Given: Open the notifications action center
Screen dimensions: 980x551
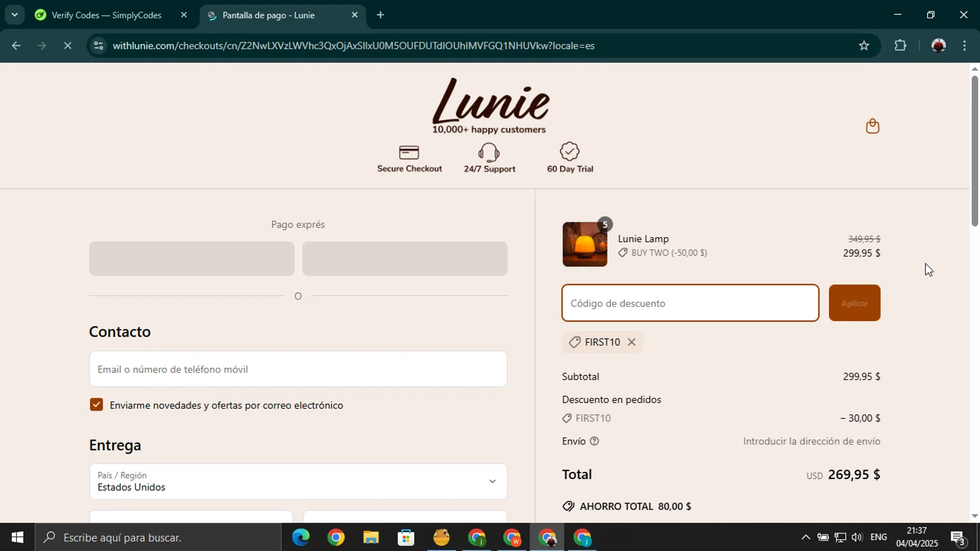Looking at the screenshot, I should [958, 538].
